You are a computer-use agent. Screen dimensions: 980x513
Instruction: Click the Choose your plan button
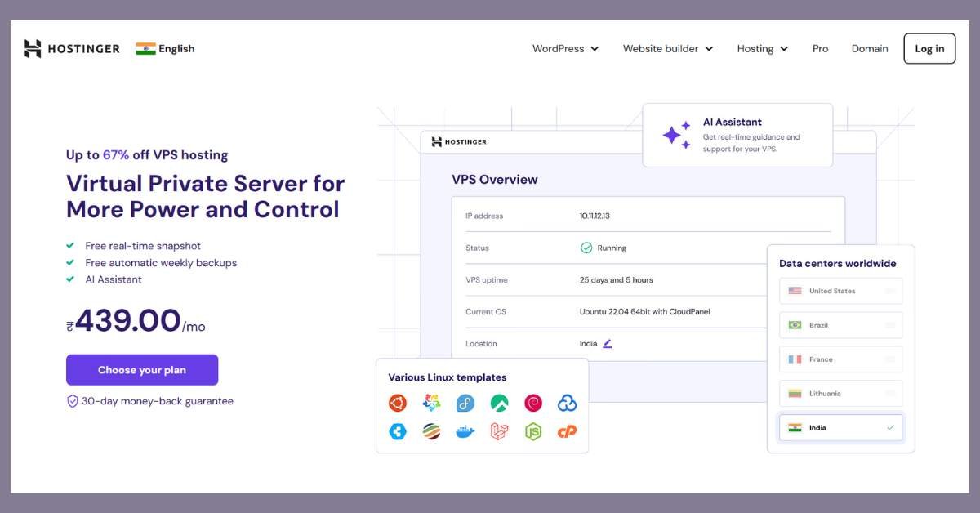142,370
